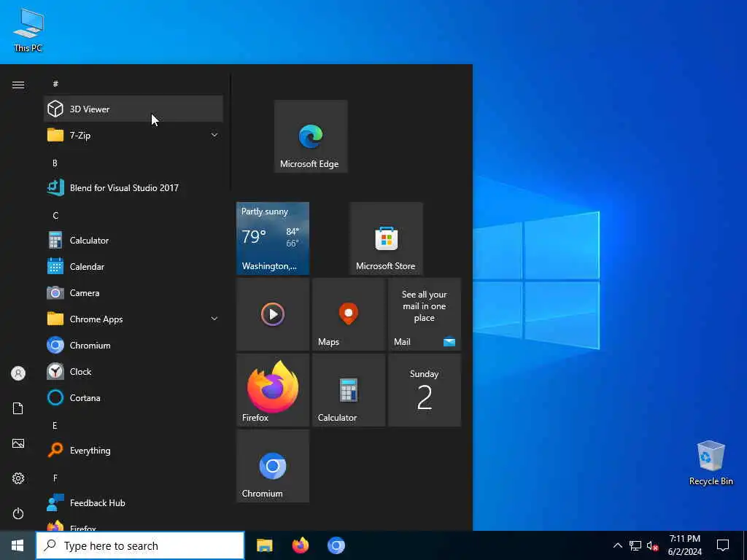
Task: Open the Microsoft Store tile
Action: coord(386,238)
